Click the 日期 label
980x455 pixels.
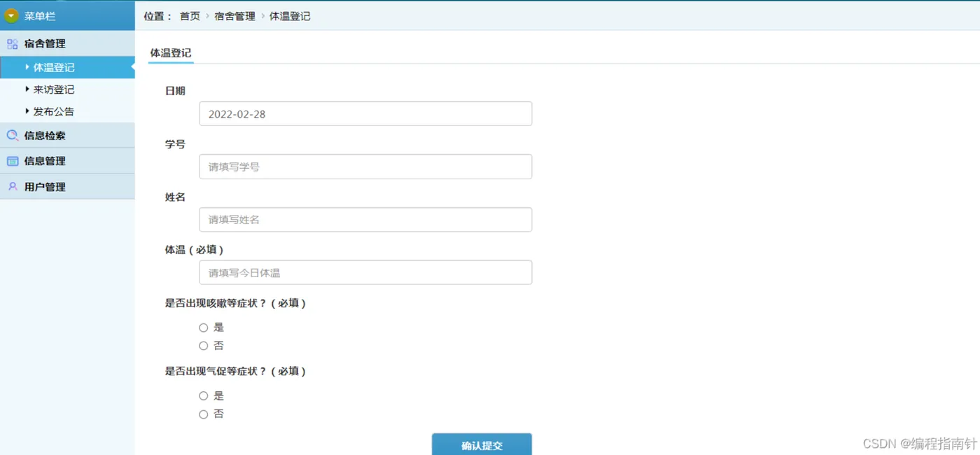click(175, 91)
